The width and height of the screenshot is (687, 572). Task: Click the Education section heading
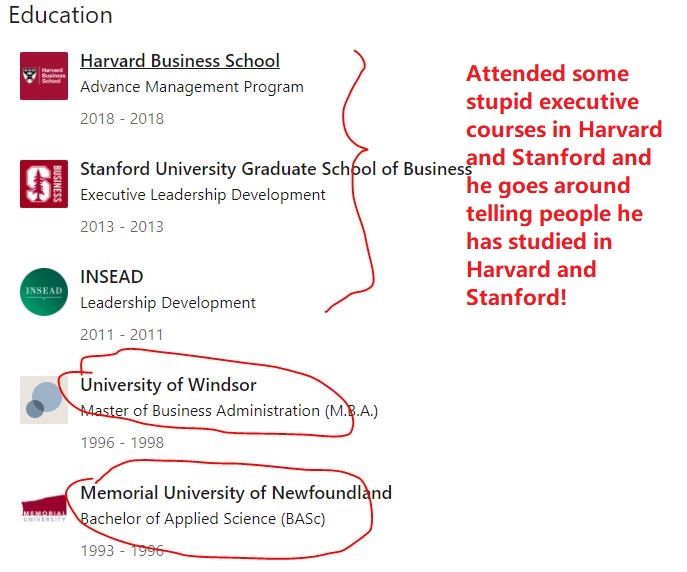(x=60, y=16)
